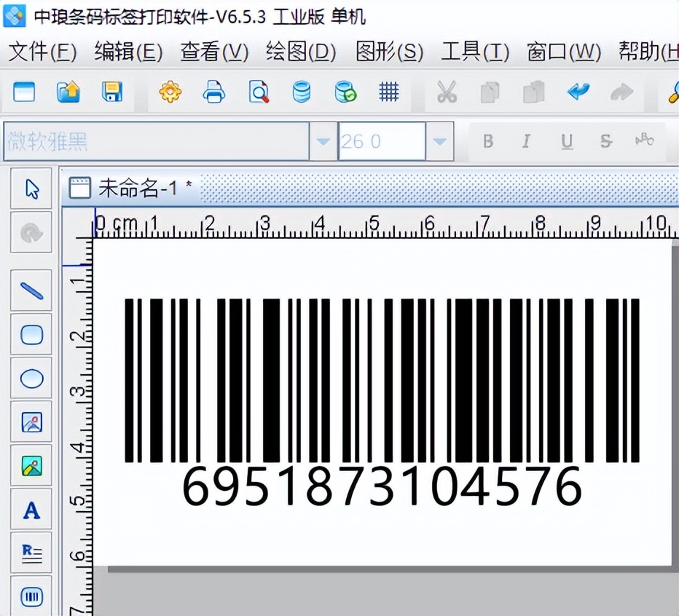This screenshot has height=616, width=679.
Task: Switch to the 未命名-1 document tab
Action: (x=131, y=188)
